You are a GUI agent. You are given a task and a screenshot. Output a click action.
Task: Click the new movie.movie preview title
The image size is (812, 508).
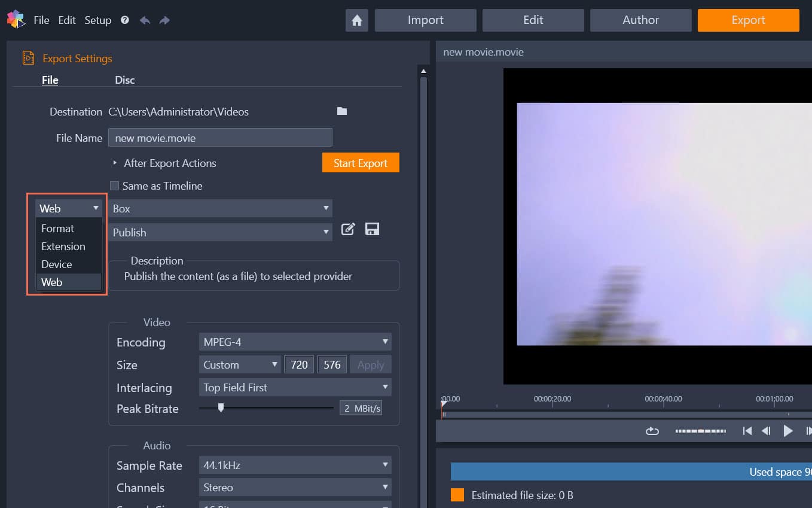click(483, 52)
